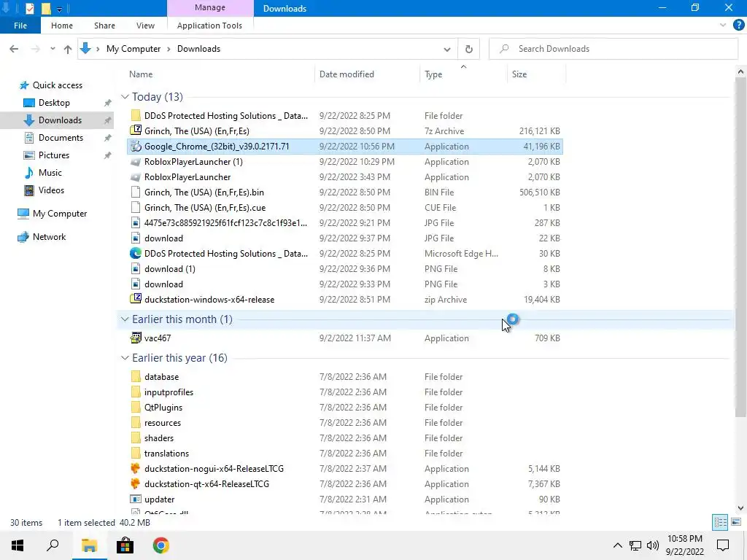
Task: Select the Grinch .bin file icon
Action: [x=136, y=192]
